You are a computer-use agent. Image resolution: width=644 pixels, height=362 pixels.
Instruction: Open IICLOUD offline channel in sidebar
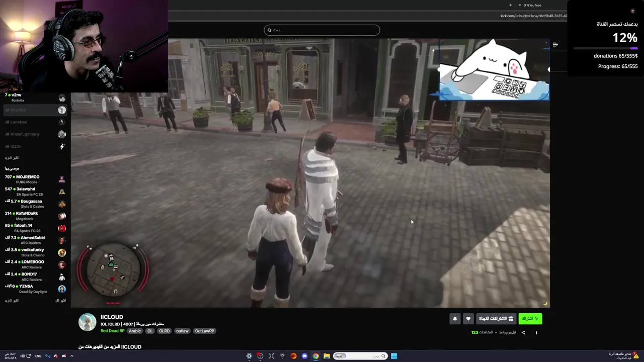[35, 110]
